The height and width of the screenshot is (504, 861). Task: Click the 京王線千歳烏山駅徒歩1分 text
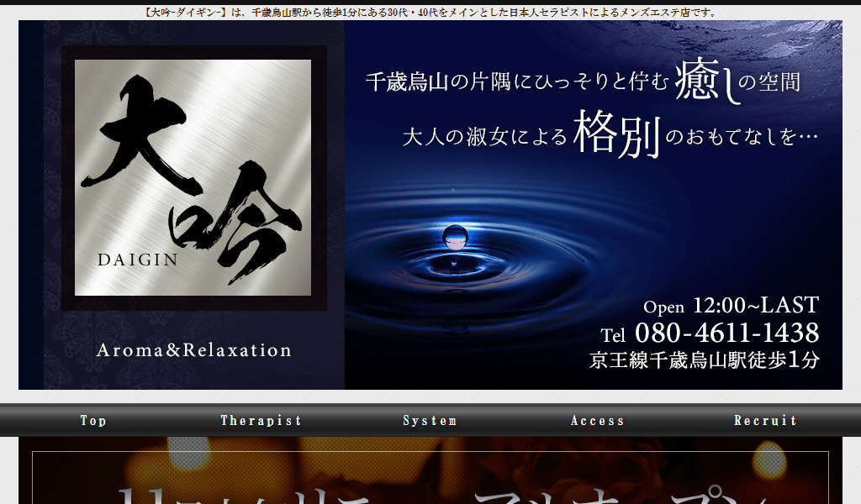705,360
